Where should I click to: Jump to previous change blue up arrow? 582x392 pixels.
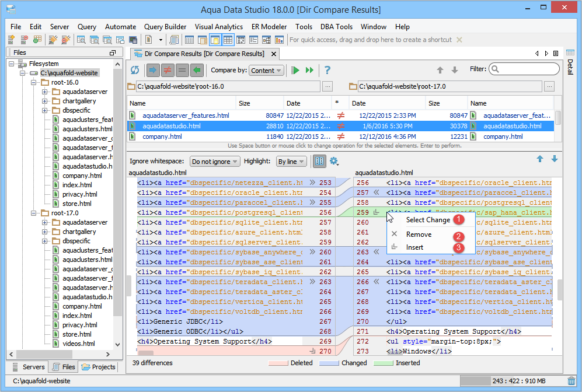tap(540, 159)
